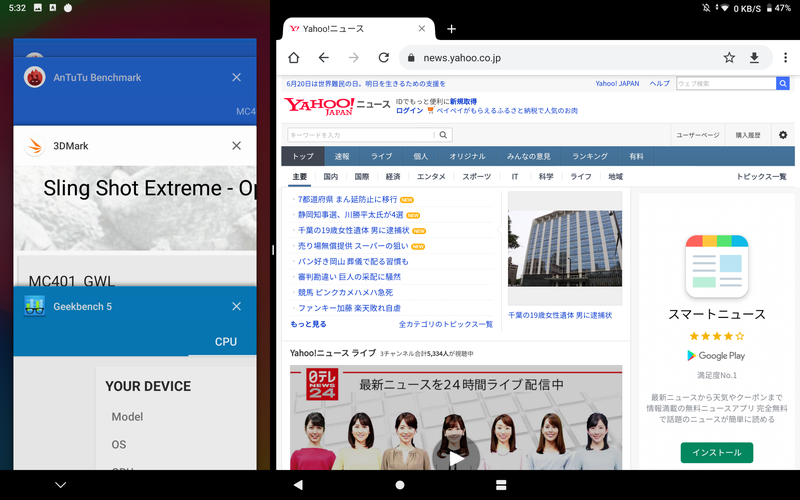The image size is (800, 500).
Task: Tap the AnTuTu Benchmark app icon
Action: 35,77
